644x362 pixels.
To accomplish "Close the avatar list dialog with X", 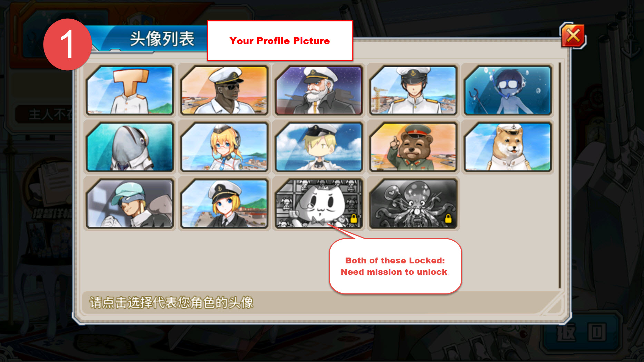I will 573,36.
